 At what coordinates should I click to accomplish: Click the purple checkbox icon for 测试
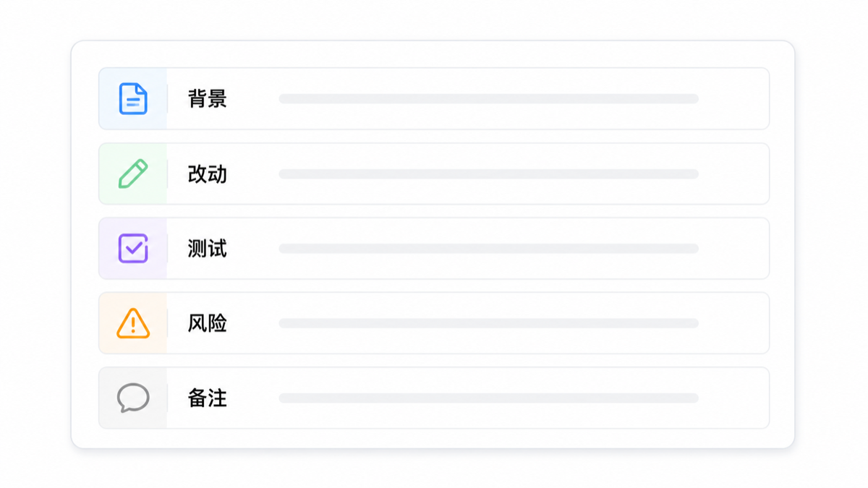[x=133, y=248]
